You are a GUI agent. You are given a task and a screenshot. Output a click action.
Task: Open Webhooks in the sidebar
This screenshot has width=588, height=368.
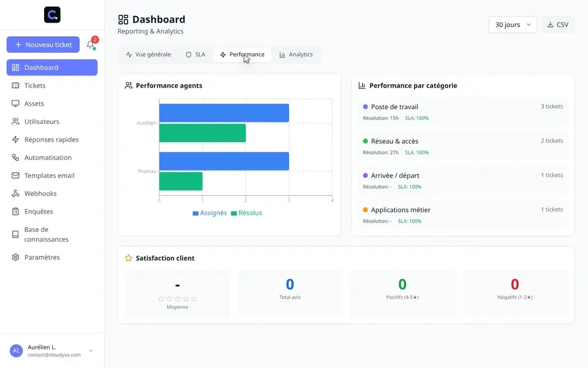click(52, 194)
